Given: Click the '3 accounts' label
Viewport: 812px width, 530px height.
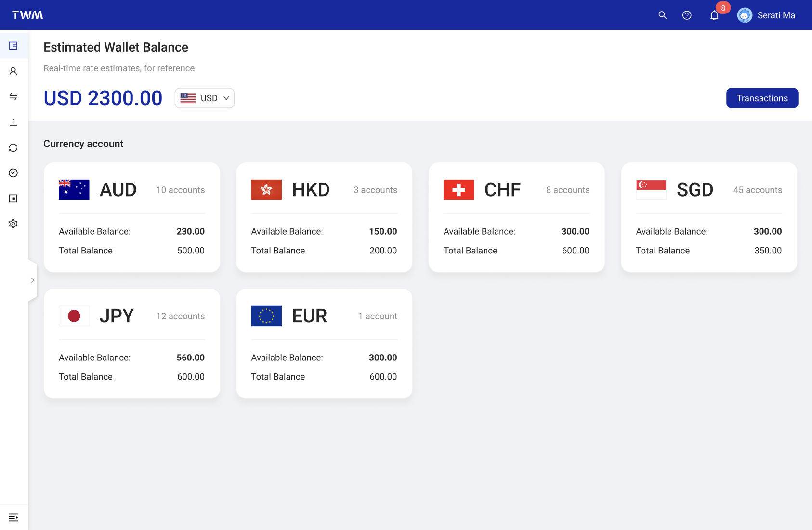Looking at the screenshot, I should [376, 190].
